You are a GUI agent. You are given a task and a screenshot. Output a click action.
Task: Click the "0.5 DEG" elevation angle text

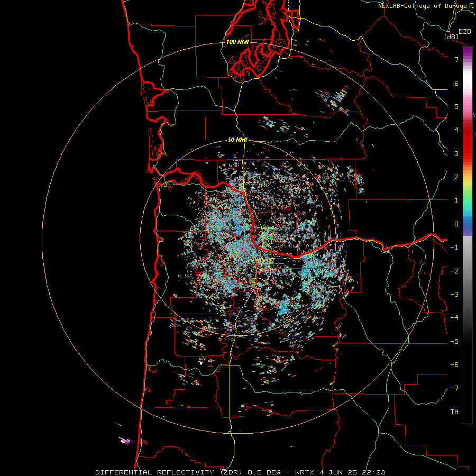[x=265, y=472]
